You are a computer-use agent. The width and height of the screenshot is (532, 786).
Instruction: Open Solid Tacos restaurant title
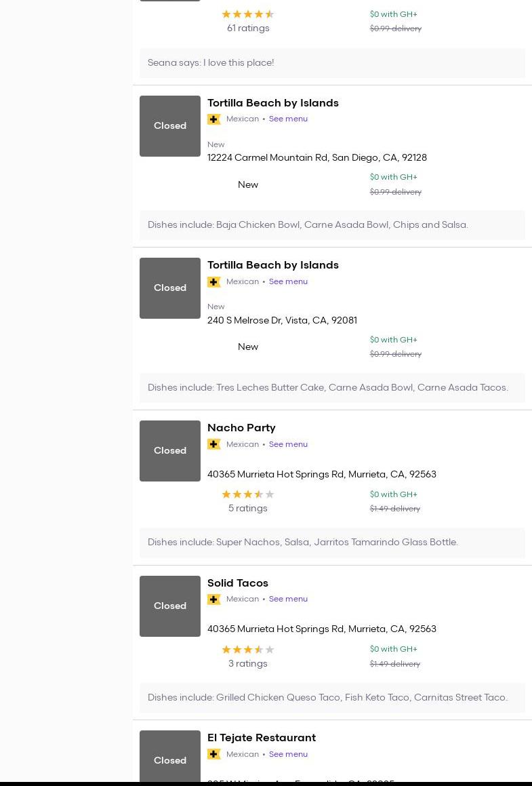[x=238, y=583]
